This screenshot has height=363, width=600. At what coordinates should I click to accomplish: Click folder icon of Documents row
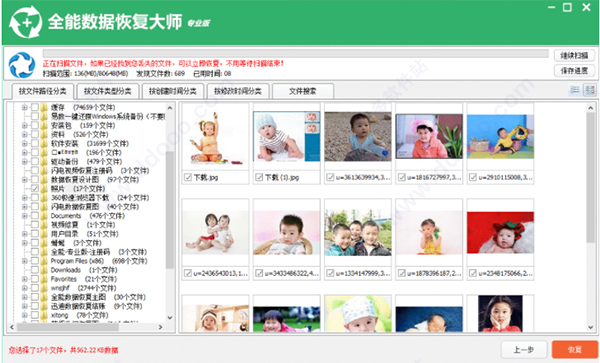[x=44, y=216]
